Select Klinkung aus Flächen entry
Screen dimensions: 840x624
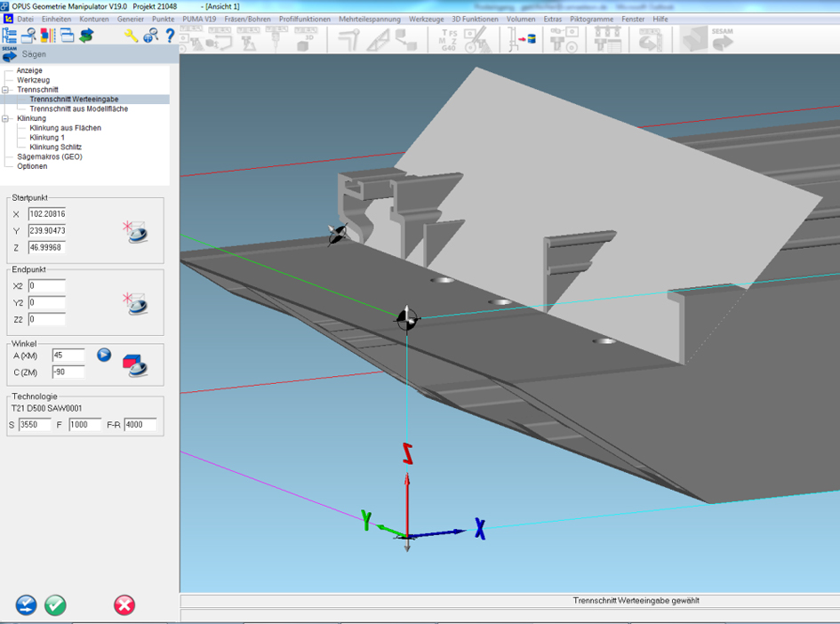[x=66, y=128]
